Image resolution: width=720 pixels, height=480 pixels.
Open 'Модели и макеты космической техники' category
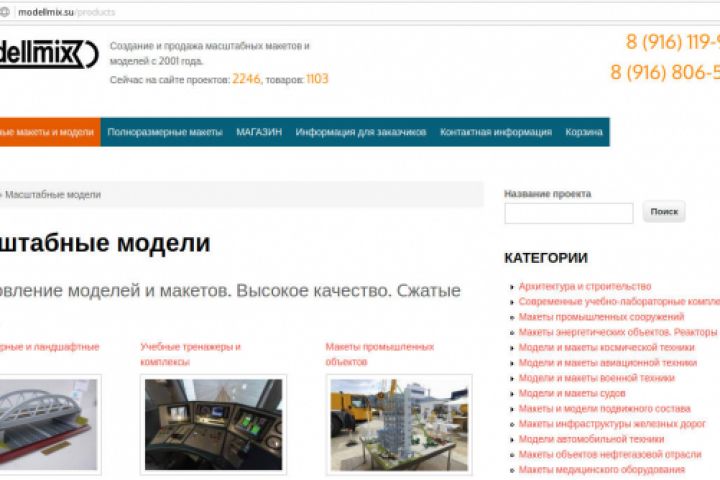pos(607,347)
